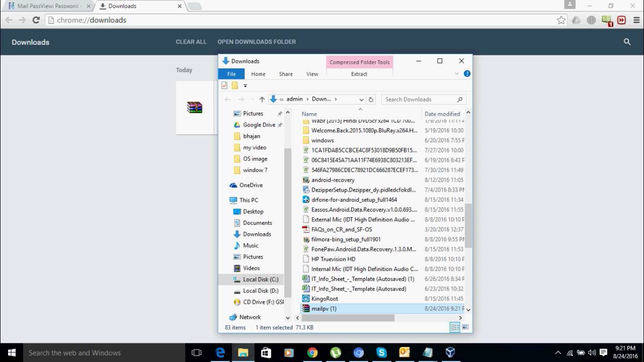Screen dimensions: 644x362
Task: Click Windows Start button
Action: 12,352
